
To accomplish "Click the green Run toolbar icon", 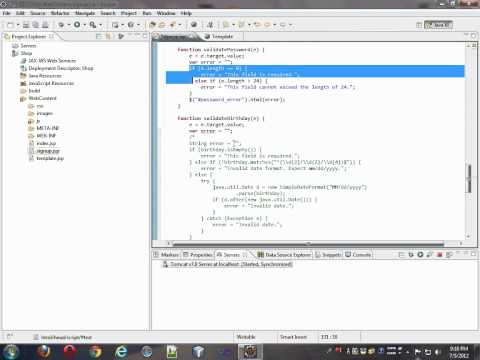I will 77,25.
